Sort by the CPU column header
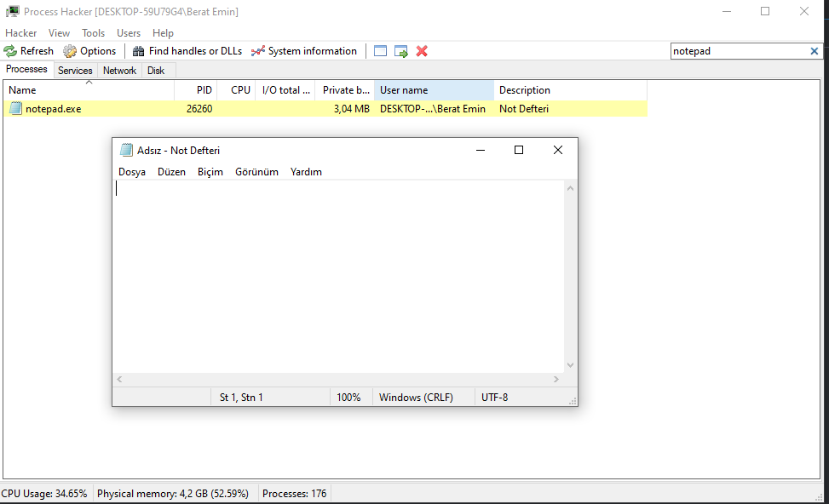The height and width of the screenshot is (504, 829). tap(236, 90)
